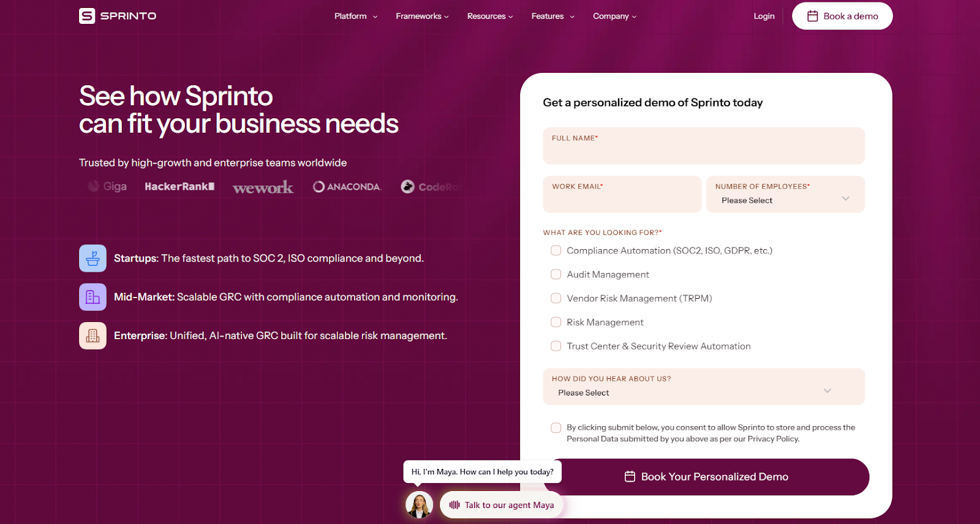Click 'Get a personalized demo of Sprinto today' heading
Viewport: 980px width, 524px height.
[x=653, y=102]
